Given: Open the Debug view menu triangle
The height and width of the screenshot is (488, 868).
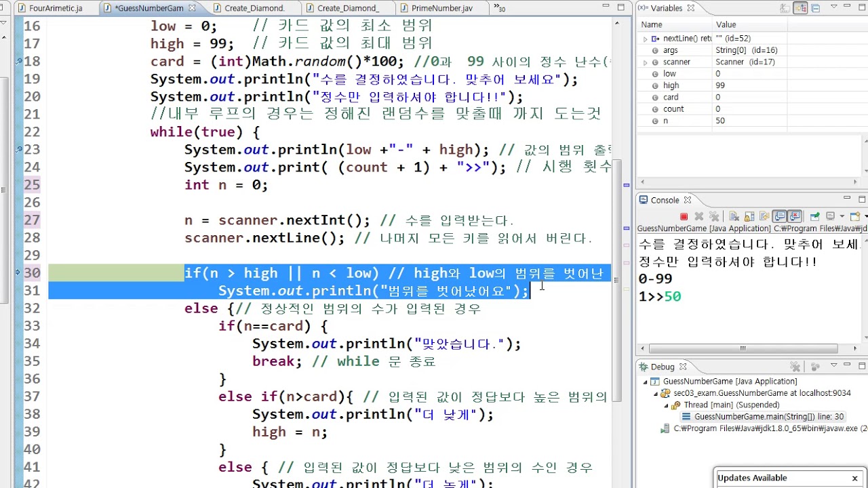Looking at the screenshot, I should (834, 365).
